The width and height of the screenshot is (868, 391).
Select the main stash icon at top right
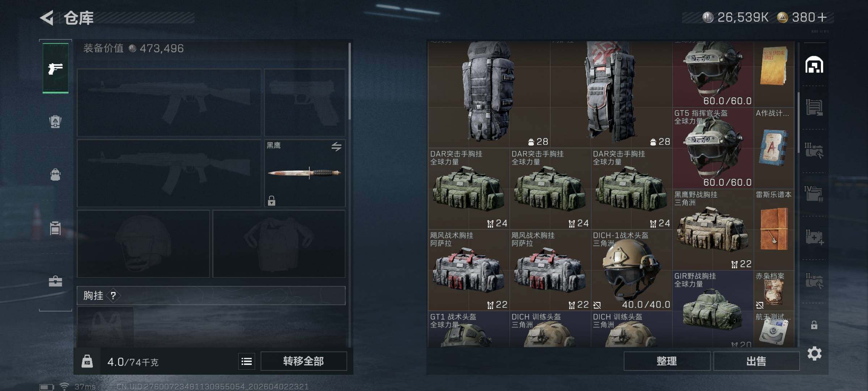coord(814,65)
